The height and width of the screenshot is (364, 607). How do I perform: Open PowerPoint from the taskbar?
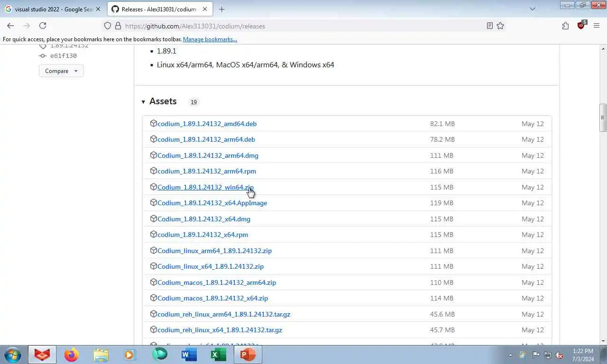pyautogui.click(x=248, y=355)
